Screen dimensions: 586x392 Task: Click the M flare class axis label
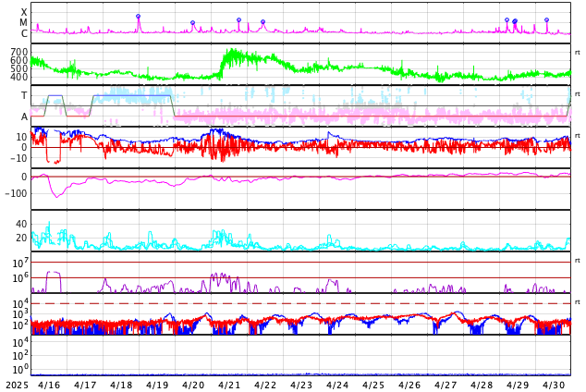[23, 23]
